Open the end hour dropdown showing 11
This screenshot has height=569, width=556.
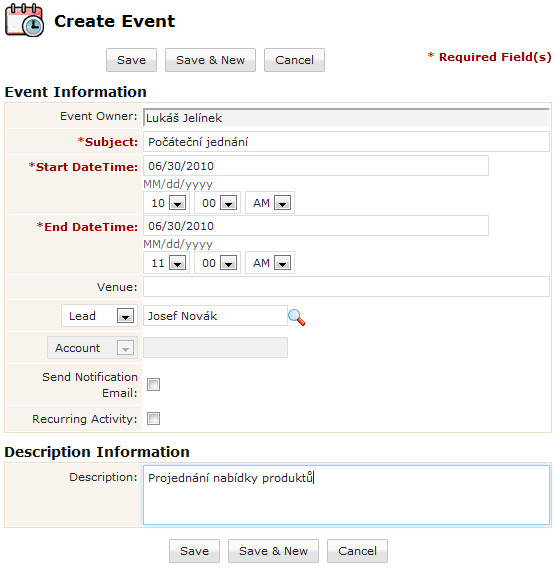pyautogui.click(x=166, y=263)
